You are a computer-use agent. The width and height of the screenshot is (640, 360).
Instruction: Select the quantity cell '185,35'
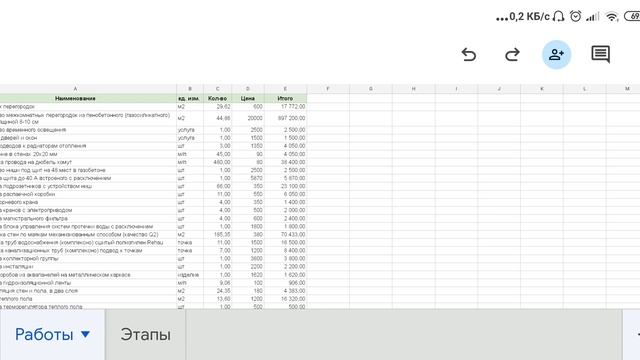point(218,235)
